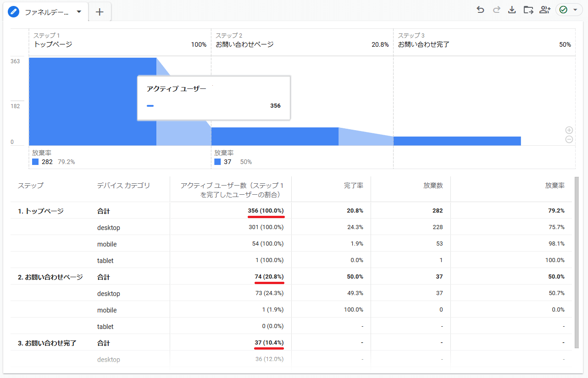Image resolution: width=588 pixels, height=378 pixels.
Task: Zoom out on the funnel chart
Action: 569,139
